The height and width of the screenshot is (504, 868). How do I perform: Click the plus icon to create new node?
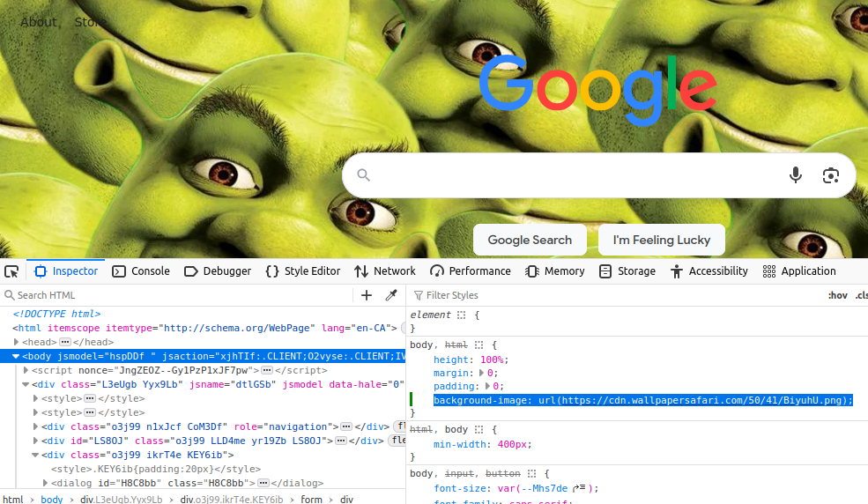[367, 295]
